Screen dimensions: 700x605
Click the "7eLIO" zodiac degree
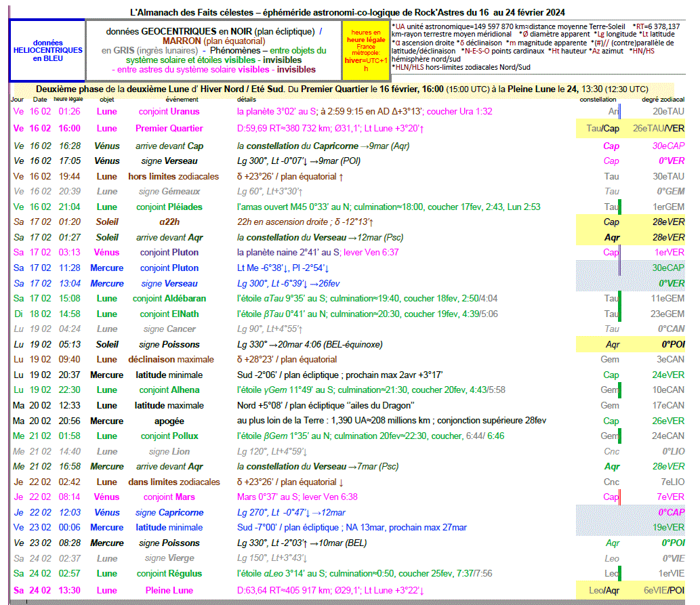672,482
